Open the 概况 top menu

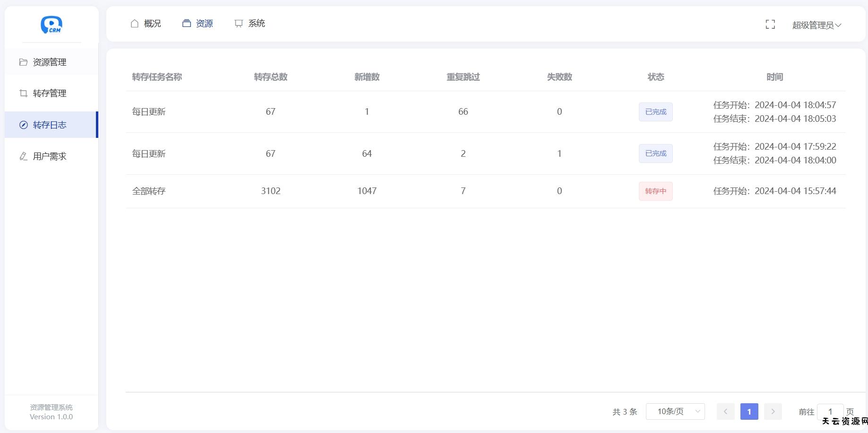152,24
